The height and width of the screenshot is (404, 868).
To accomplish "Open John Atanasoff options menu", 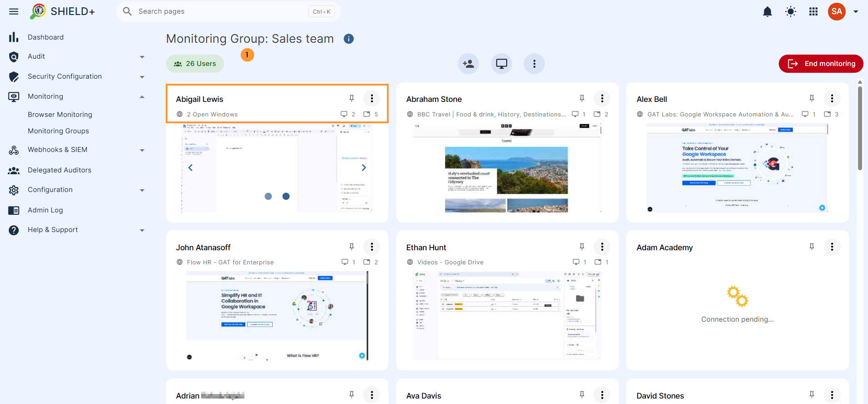I will (x=372, y=247).
